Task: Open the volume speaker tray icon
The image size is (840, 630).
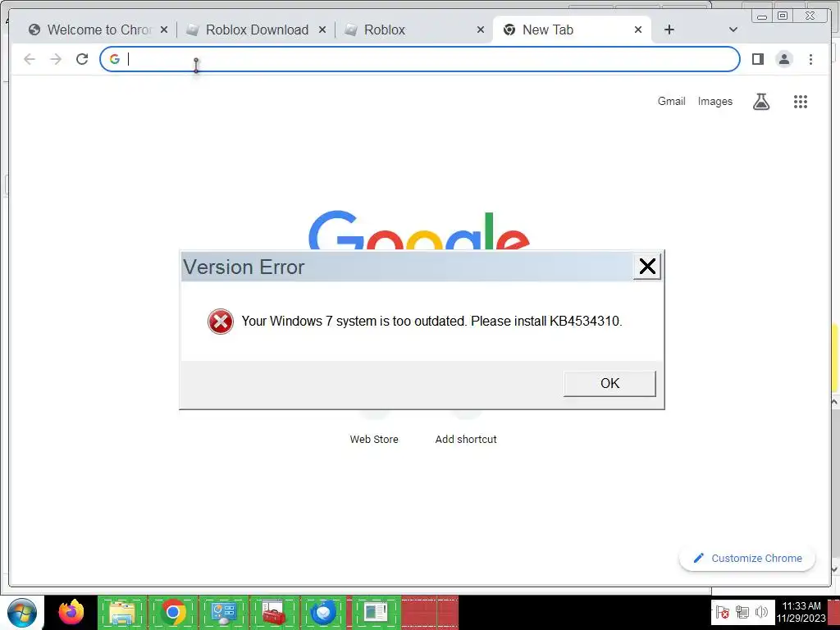Action: tap(761, 612)
